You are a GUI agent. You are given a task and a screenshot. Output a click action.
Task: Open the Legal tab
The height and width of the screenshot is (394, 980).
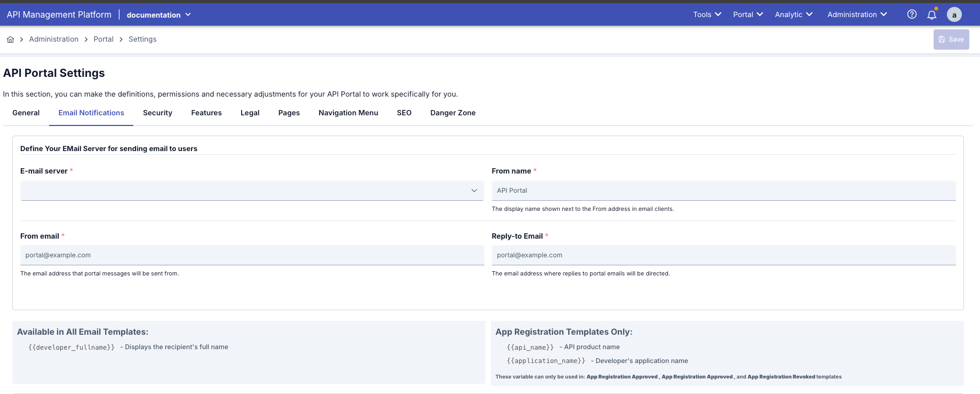click(250, 113)
